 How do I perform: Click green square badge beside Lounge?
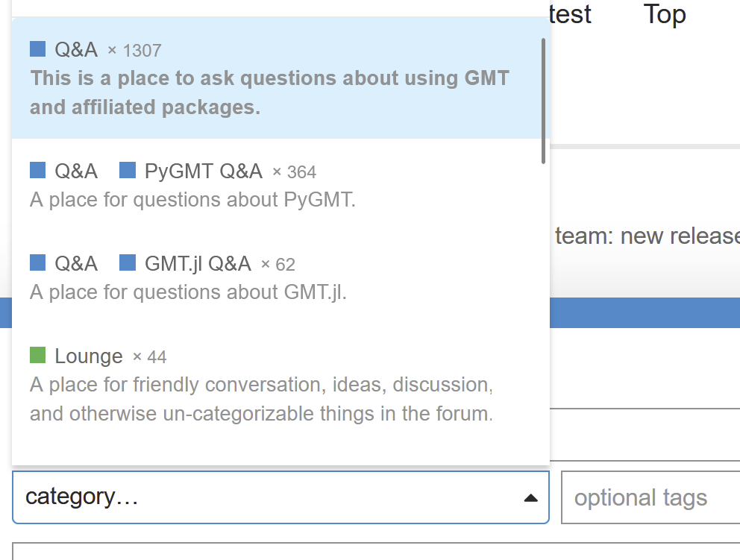click(x=38, y=355)
